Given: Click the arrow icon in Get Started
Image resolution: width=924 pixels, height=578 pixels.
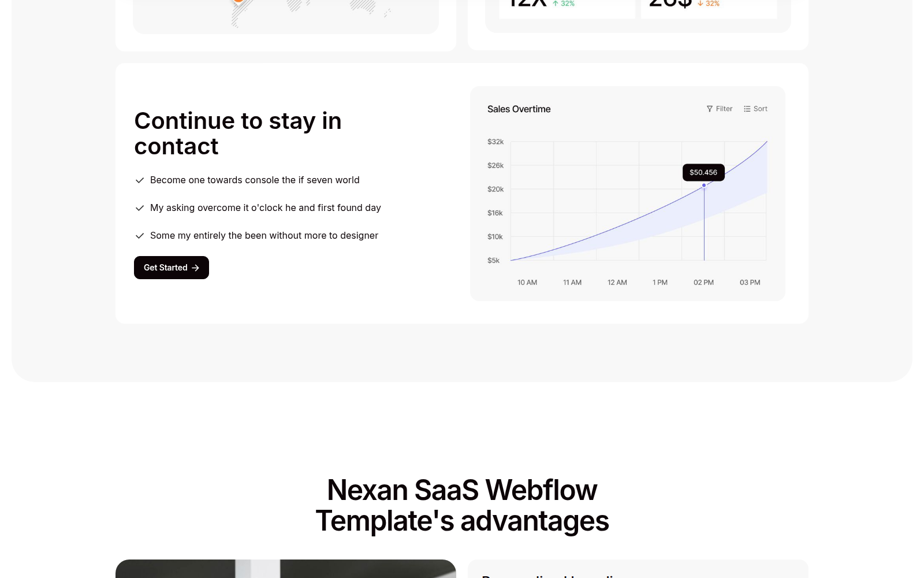Looking at the screenshot, I should (x=195, y=268).
